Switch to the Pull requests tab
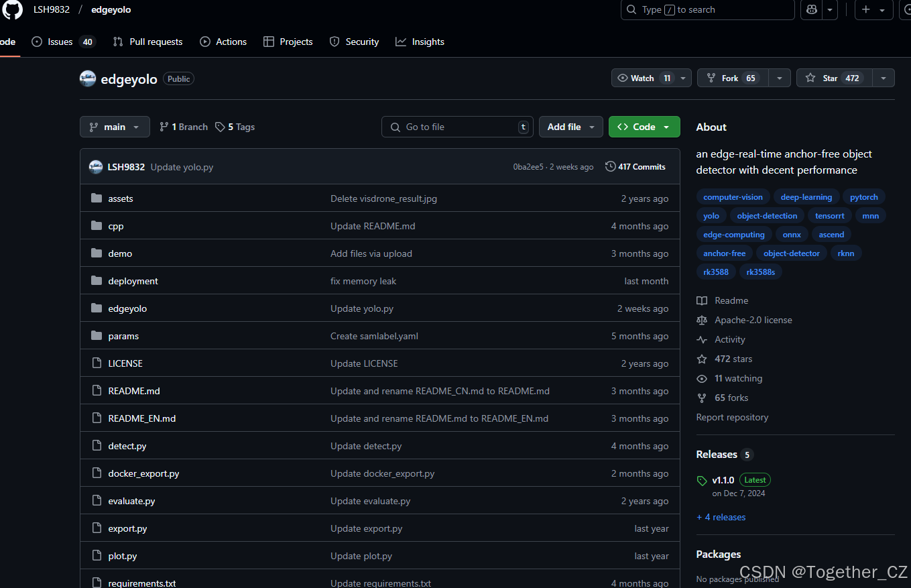The image size is (911, 588). (x=147, y=42)
